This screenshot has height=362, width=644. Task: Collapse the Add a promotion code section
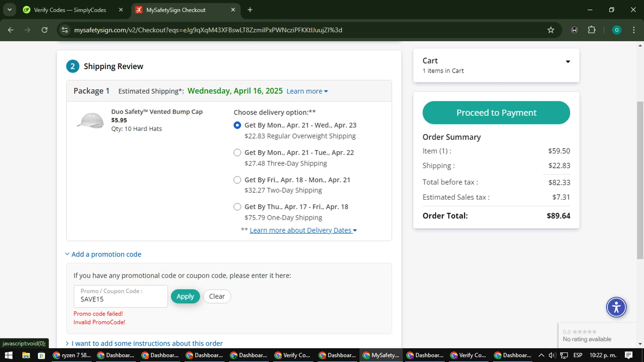tap(103, 254)
